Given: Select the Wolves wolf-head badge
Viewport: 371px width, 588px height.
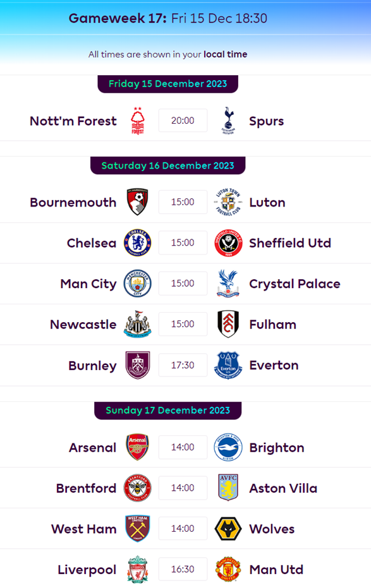Looking at the screenshot, I should pyautogui.click(x=228, y=529).
